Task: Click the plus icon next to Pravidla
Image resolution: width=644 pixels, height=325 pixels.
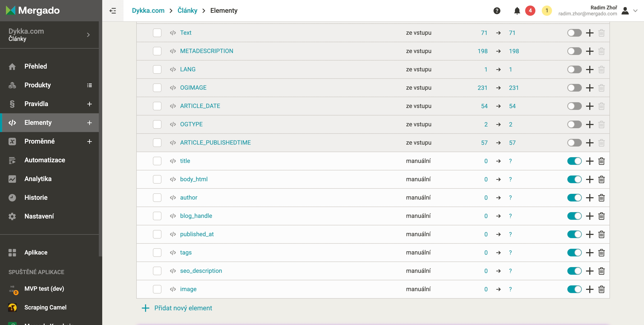Action: (89, 104)
